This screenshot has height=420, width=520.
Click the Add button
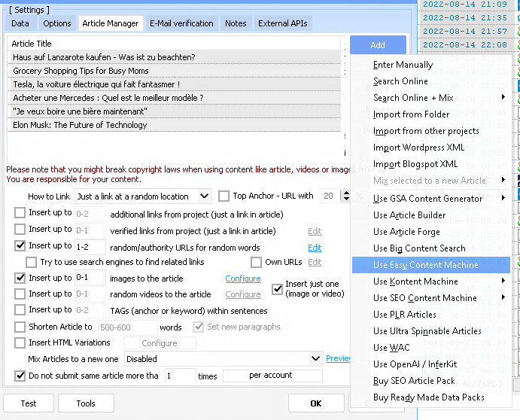pos(378,45)
